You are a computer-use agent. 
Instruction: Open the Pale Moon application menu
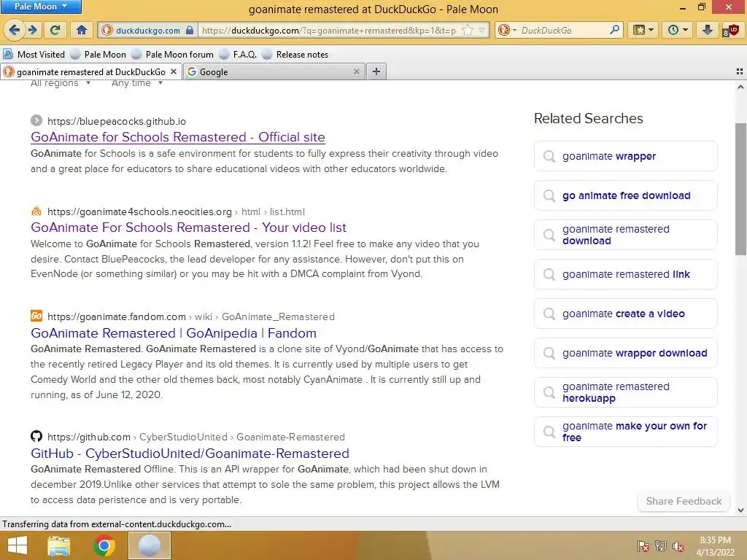point(41,7)
